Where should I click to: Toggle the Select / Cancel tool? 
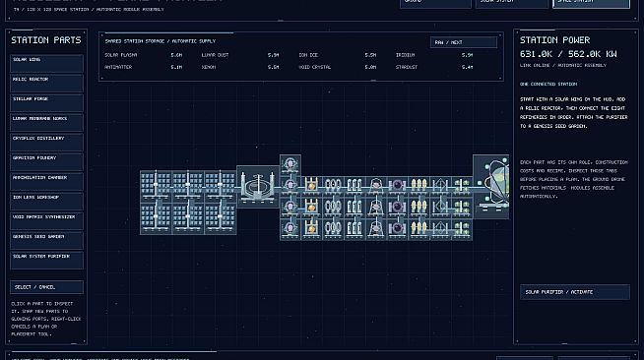click(46, 287)
